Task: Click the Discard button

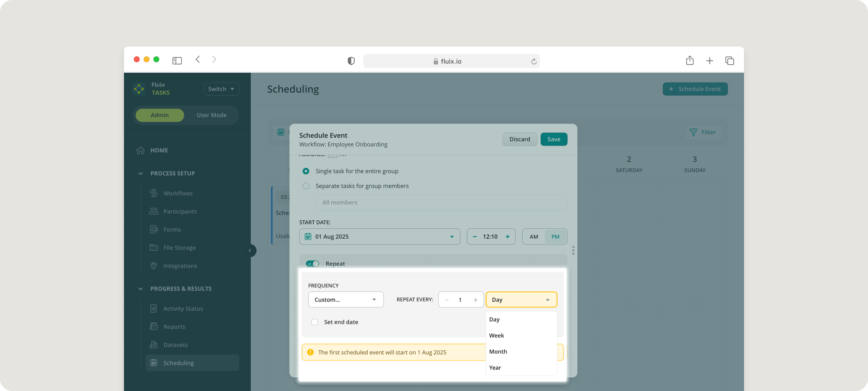Action: (519, 139)
